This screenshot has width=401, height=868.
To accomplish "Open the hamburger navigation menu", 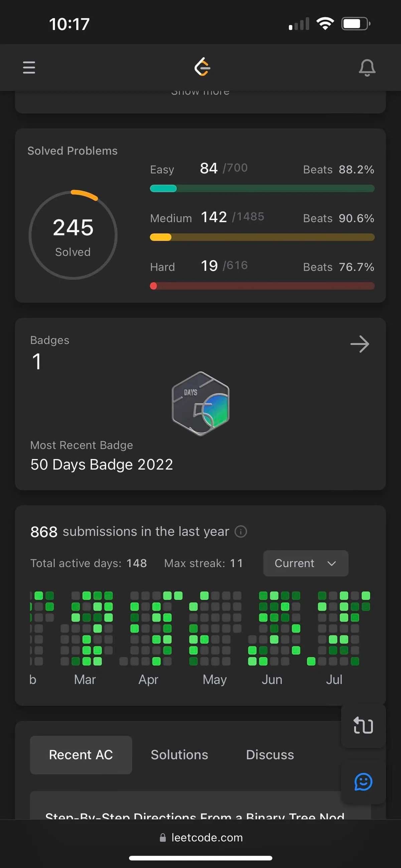I will coord(29,68).
